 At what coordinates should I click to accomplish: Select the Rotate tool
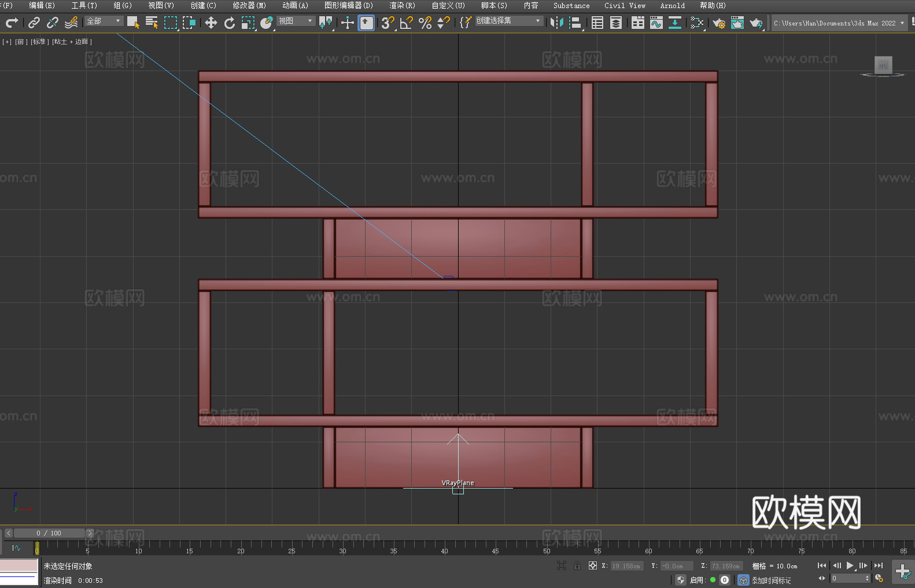coord(230,23)
